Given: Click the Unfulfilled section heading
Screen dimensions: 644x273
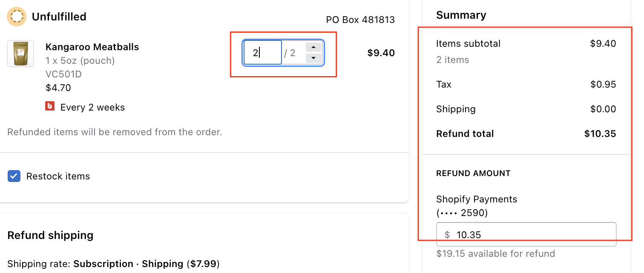Looking at the screenshot, I should point(59,17).
